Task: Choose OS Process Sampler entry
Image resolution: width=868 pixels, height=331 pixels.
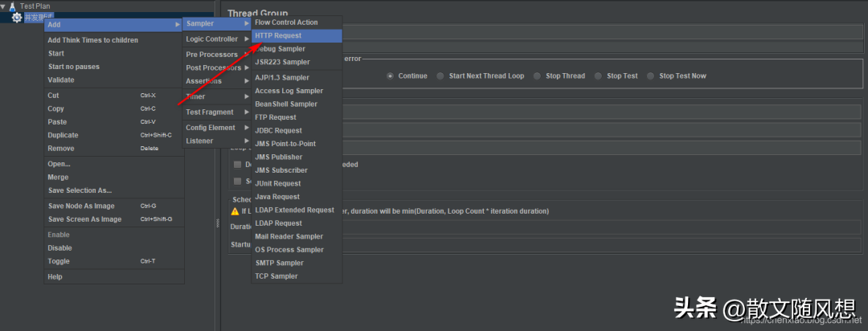Action: (x=297, y=250)
